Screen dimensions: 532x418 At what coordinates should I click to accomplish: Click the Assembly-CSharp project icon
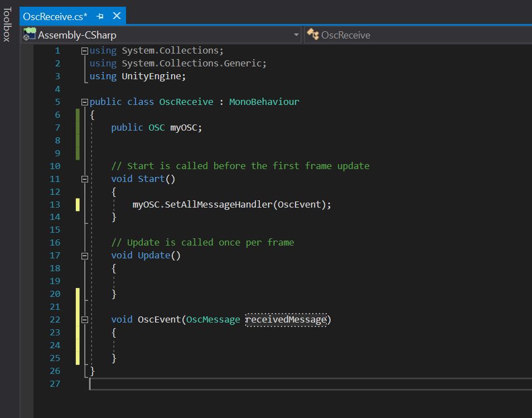[x=30, y=35]
